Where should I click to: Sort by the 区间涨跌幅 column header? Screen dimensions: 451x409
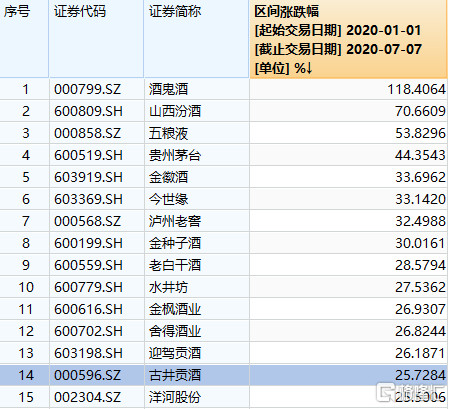click(x=348, y=39)
